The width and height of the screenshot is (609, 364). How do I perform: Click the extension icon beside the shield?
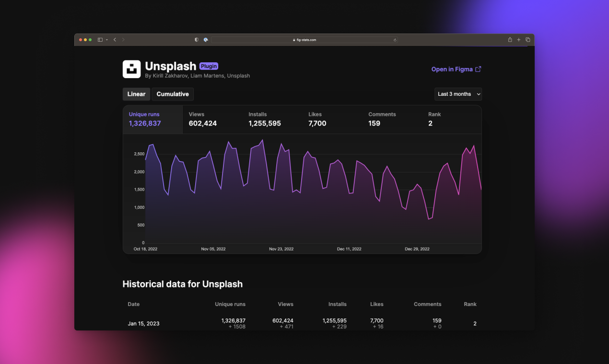[x=205, y=40]
